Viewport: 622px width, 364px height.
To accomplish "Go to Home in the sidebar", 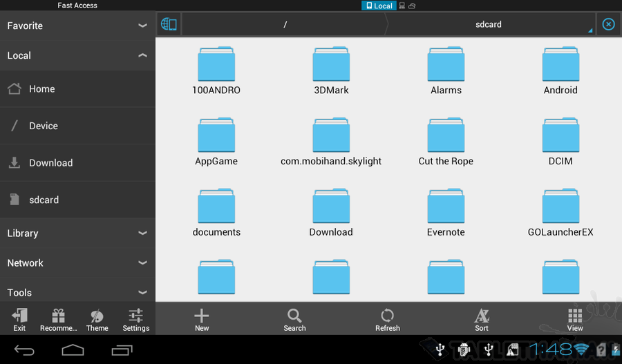I will 77,89.
